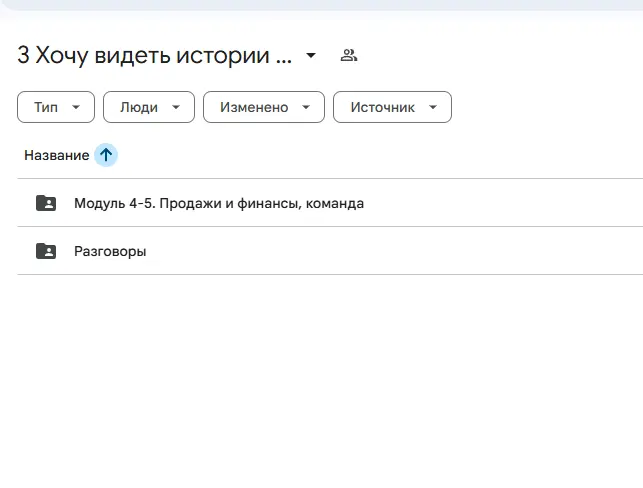Click blank space in the Модуль 4-5 row
This screenshot has height=488, width=643.
(500, 203)
